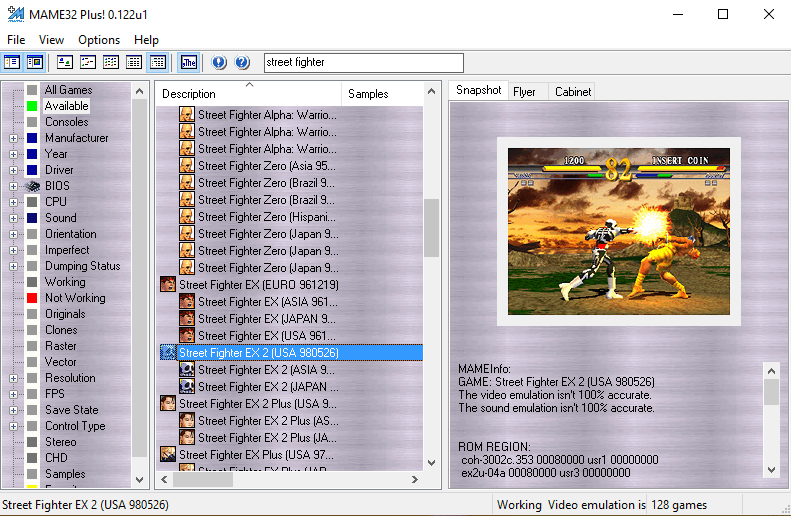Expand the Control Type tree node

click(13, 426)
